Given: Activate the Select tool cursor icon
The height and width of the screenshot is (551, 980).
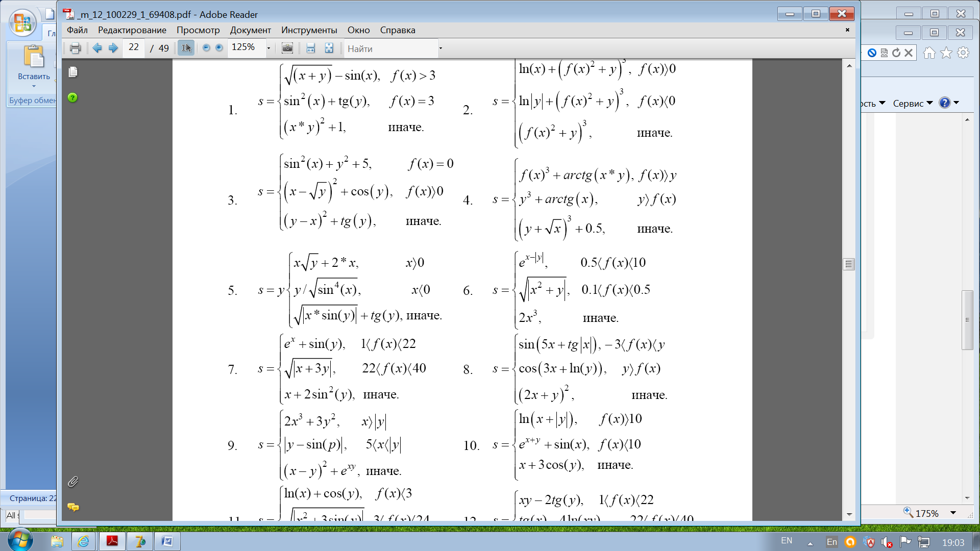Looking at the screenshot, I should 186,48.
